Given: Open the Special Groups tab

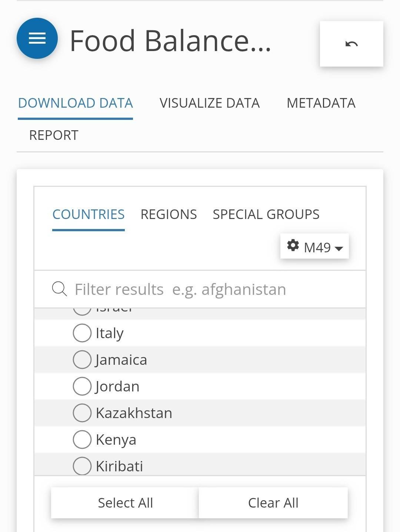Looking at the screenshot, I should coord(266,214).
